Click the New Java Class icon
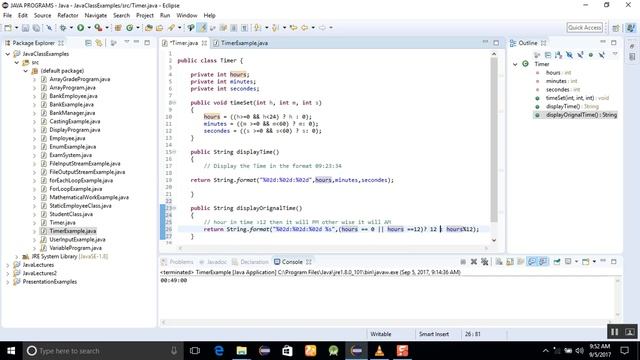 point(129,28)
